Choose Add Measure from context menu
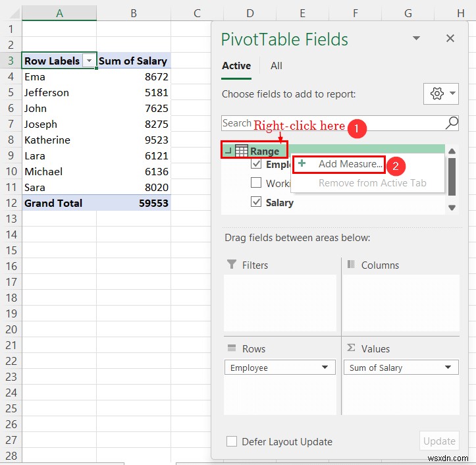 (x=350, y=164)
